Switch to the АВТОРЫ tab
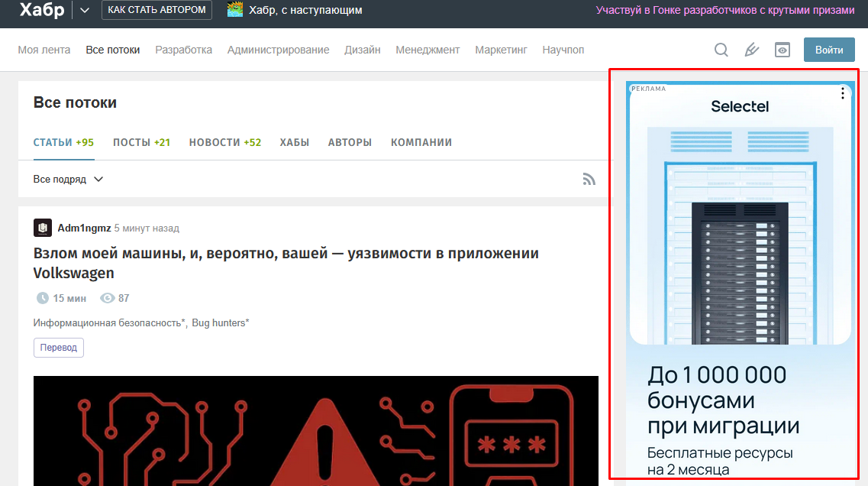The height and width of the screenshot is (486, 868). tap(350, 142)
